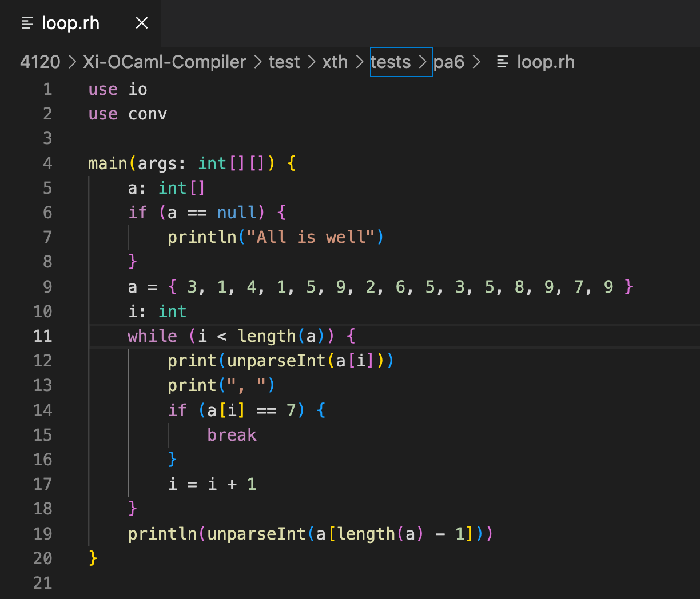Open the pa6 breadcrumb folder
Viewport: 700px width, 599px height.
449,62
